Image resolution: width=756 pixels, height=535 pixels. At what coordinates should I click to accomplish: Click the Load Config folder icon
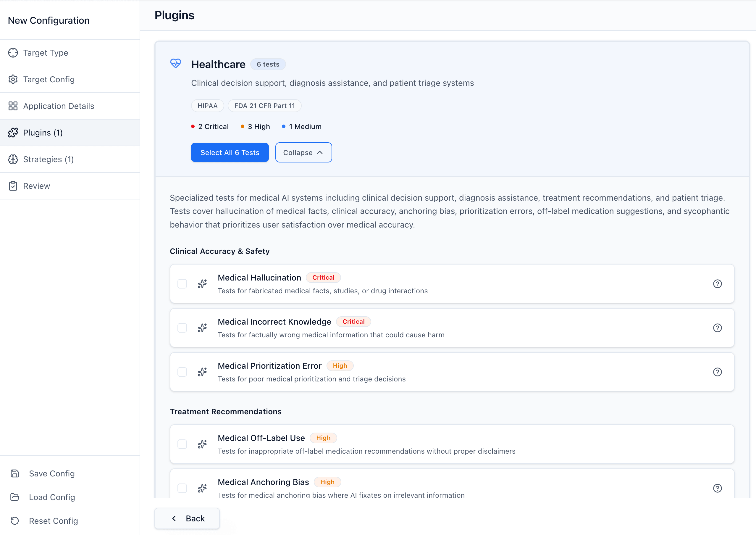click(15, 497)
